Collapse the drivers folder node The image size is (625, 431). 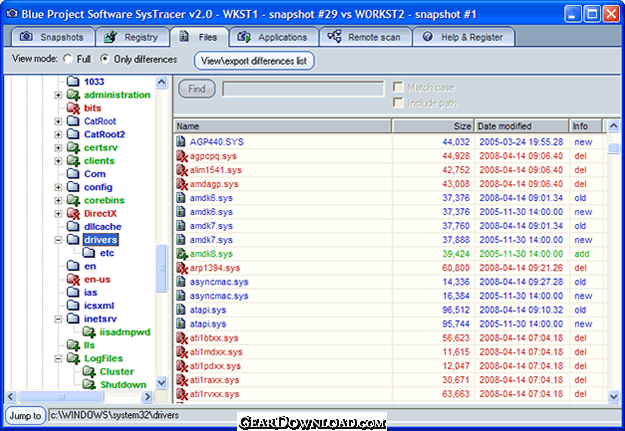58,240
